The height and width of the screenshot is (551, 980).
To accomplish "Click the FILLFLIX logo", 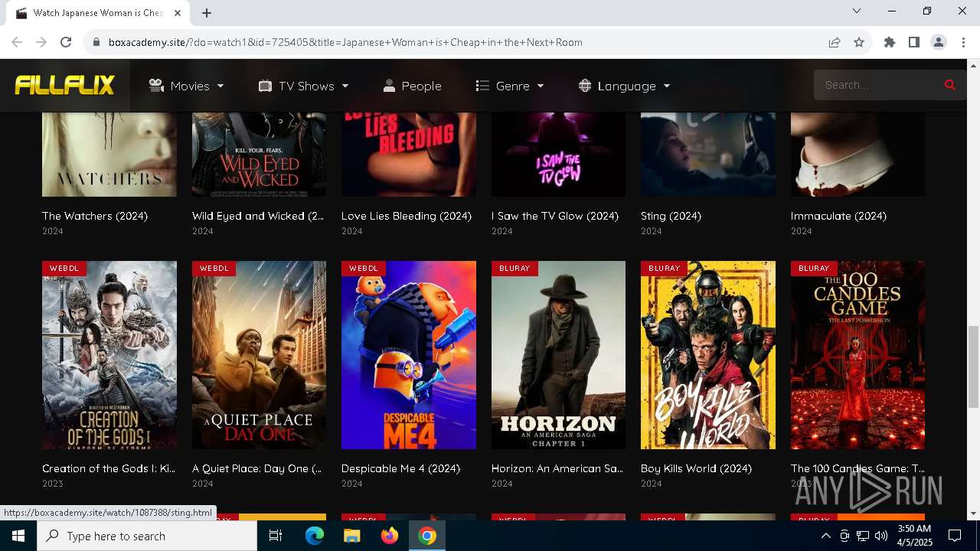I will pos(65,85).
